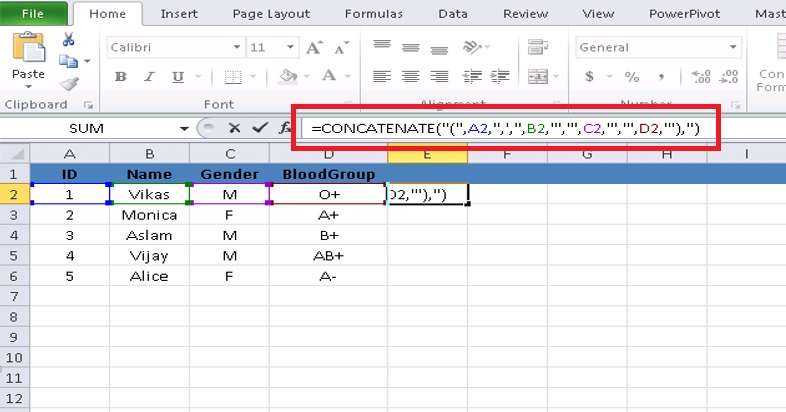Expand the Name Box dropdown arrow
Viewport: 786px width, 412px height.
(184, 129)
